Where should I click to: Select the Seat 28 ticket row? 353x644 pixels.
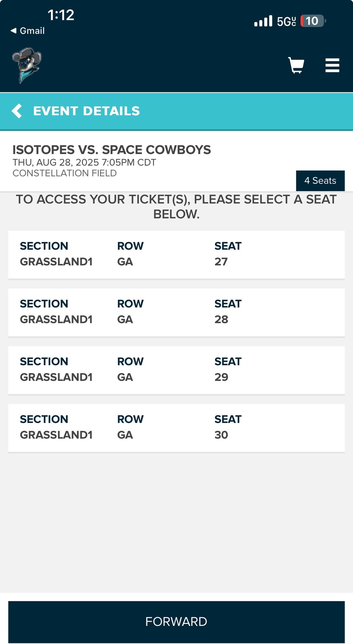pyautogui.click(x=176, y=312)
